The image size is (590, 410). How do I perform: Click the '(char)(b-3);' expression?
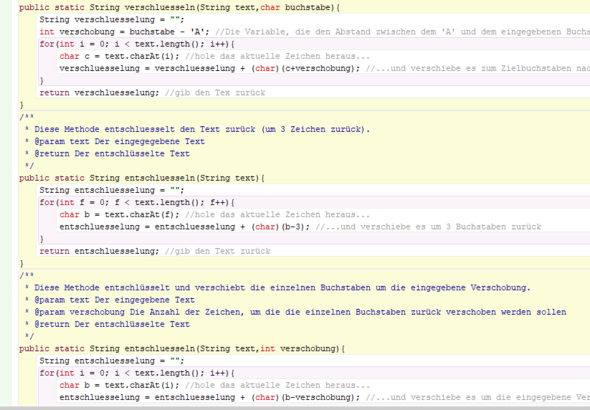coord(280,227)
